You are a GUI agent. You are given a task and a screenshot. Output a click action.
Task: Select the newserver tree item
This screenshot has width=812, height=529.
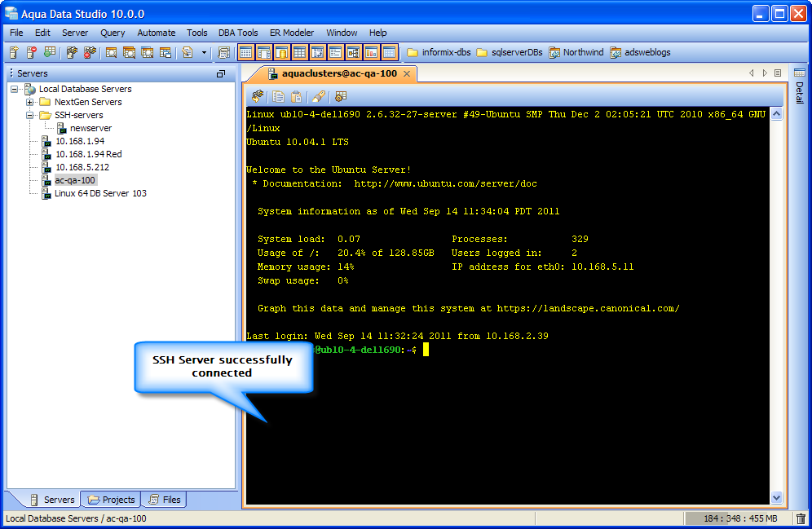tap(84, 128)
